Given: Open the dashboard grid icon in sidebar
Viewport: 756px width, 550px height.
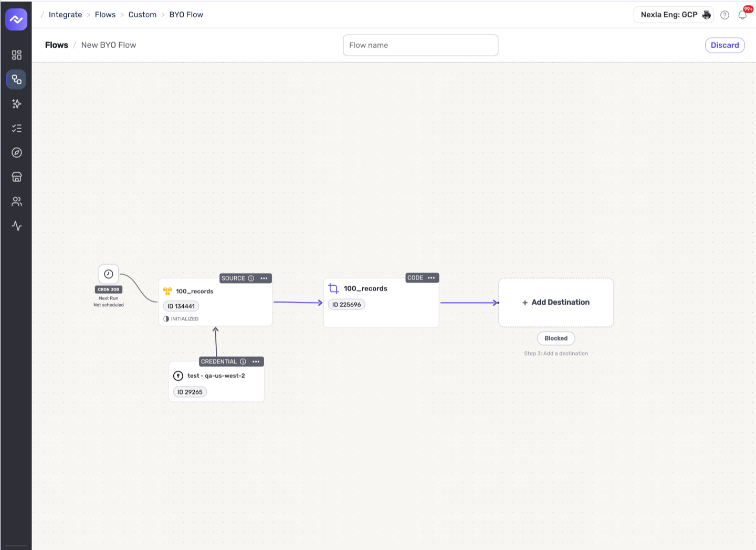Looking at the screenshot, I should [x=17, y=55].
